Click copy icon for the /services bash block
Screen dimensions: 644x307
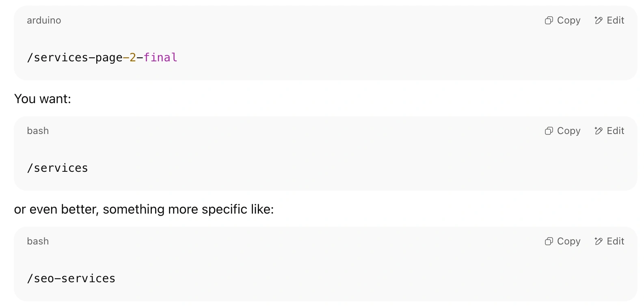(x=549, y=131)
